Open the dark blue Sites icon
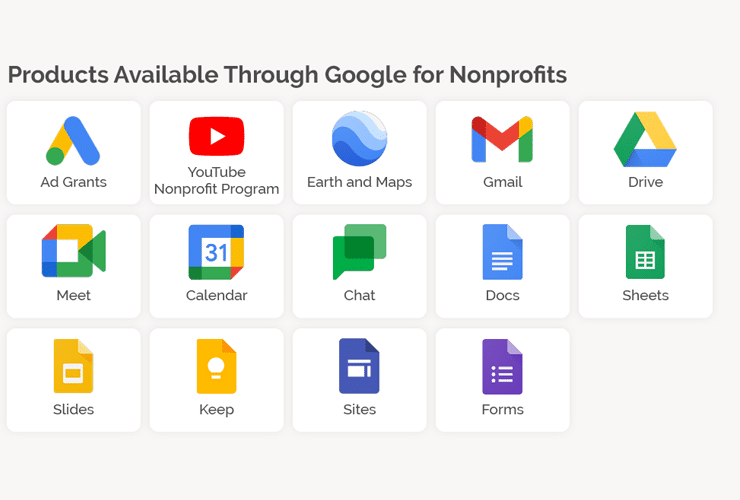 pyautogui.click(x=359, y=366)
